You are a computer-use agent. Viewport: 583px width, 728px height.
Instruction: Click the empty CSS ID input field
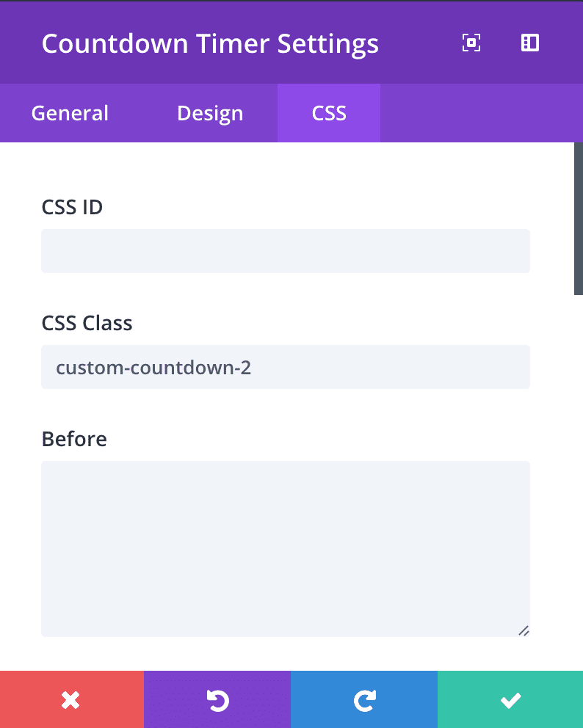click(286, 250)
